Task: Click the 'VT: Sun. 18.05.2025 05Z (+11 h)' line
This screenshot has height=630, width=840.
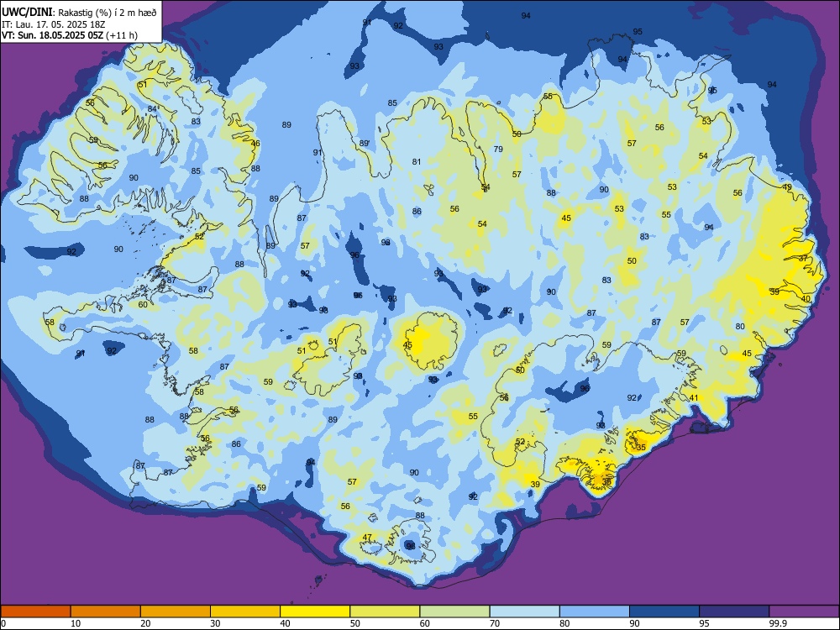Action: pos(70,35)
